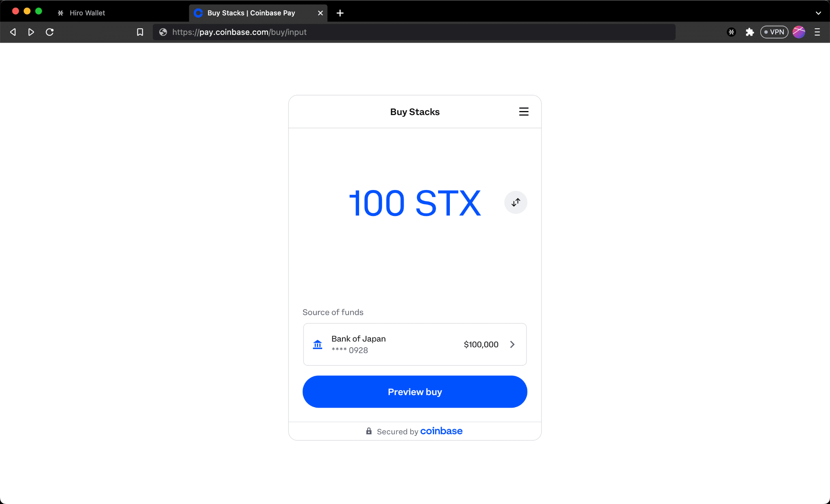Click the Bank of Japan bank icon

(318, 344)
